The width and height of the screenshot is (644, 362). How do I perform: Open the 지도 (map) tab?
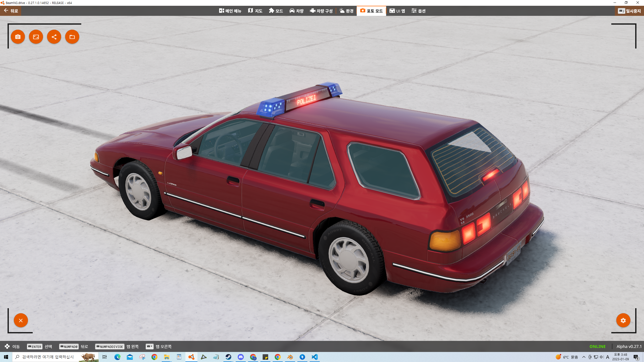click(255, 11)
